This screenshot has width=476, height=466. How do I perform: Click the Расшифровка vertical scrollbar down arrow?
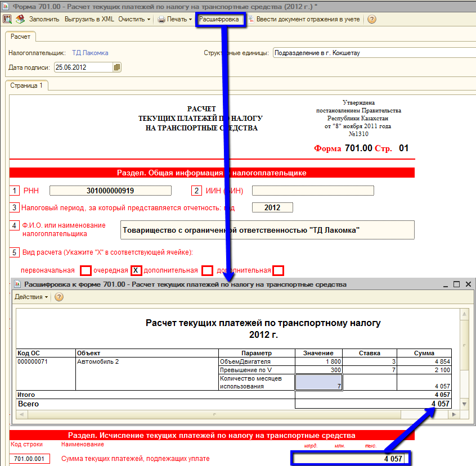464,404
